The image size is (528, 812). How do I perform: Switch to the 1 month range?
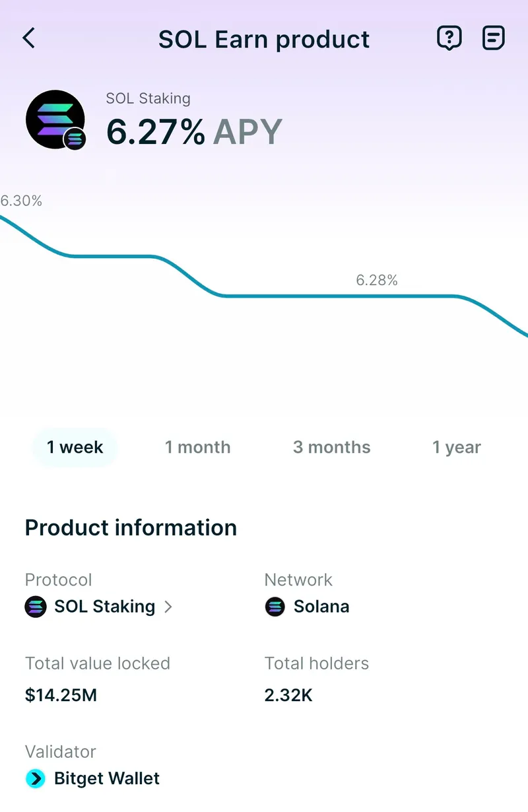[x=197, y=447]
